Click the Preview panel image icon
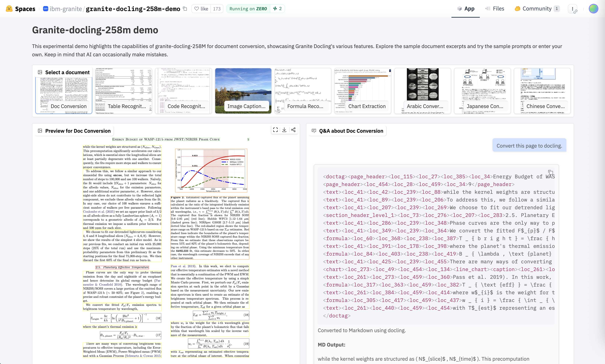This screenshot has height=364, width=605. (40, 131)
